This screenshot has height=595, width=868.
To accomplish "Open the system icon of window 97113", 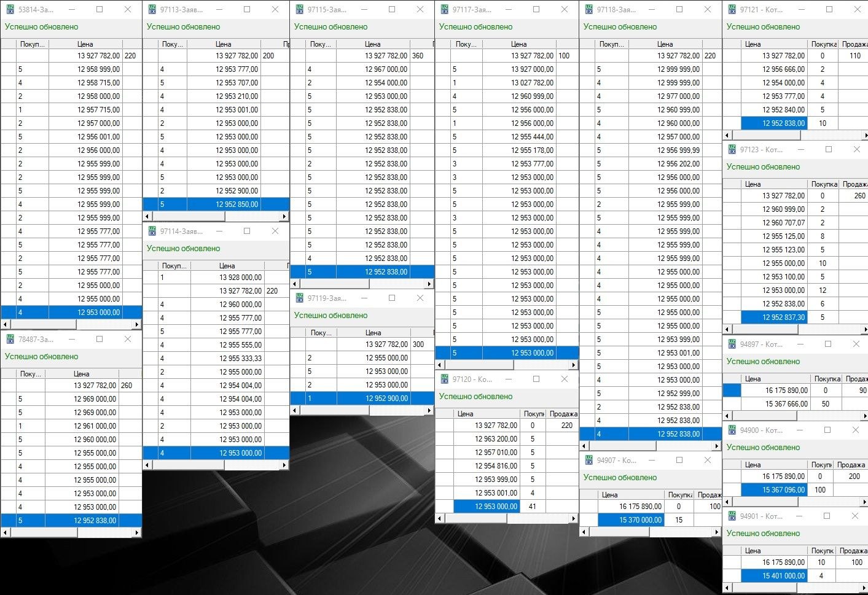I will coord(152,10).
